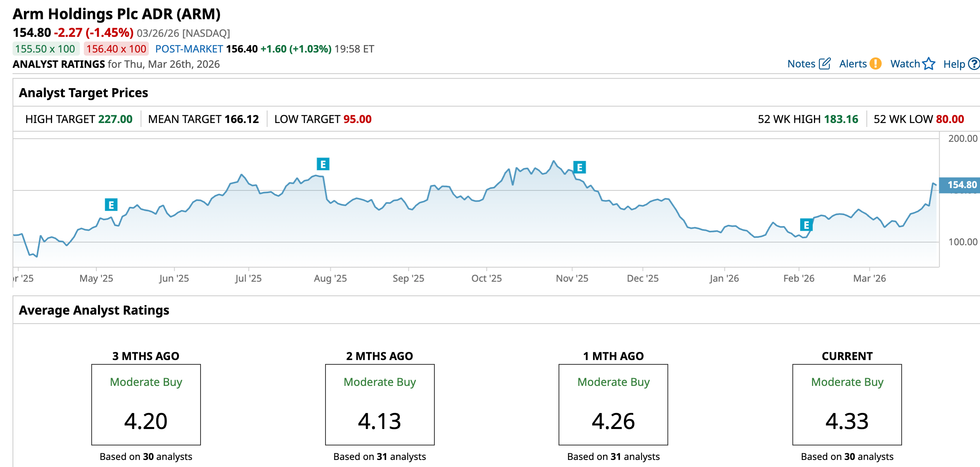Click the Watch link text
Viewport: 980px width, 467px height.
pyautogui.click(x=905, y=64)
